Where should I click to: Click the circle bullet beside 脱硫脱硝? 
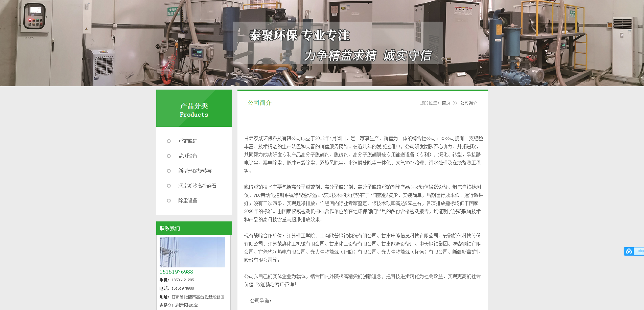[169, 141]
